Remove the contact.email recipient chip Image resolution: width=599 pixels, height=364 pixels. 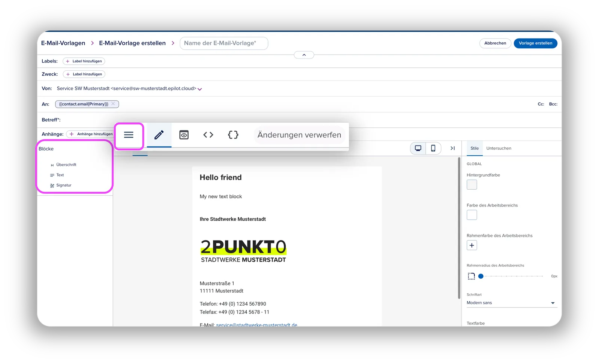[x=113, y=104]
